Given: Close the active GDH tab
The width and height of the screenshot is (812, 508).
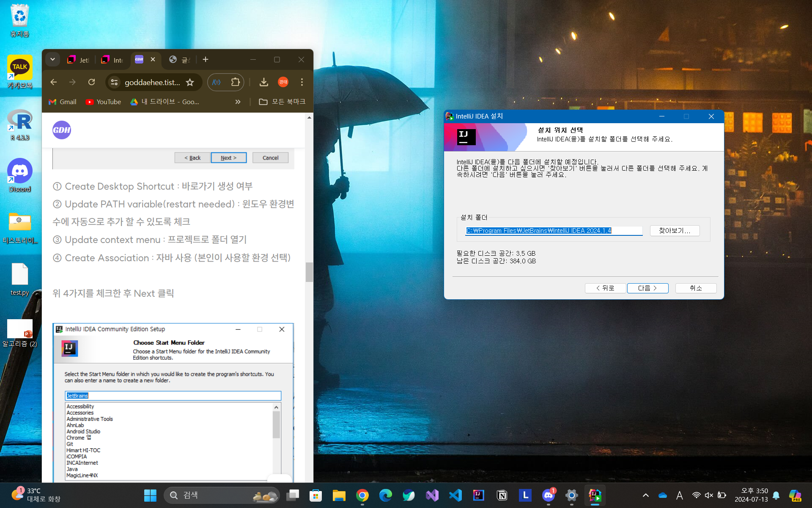Looking at the screenshot, I should (153, 60).
